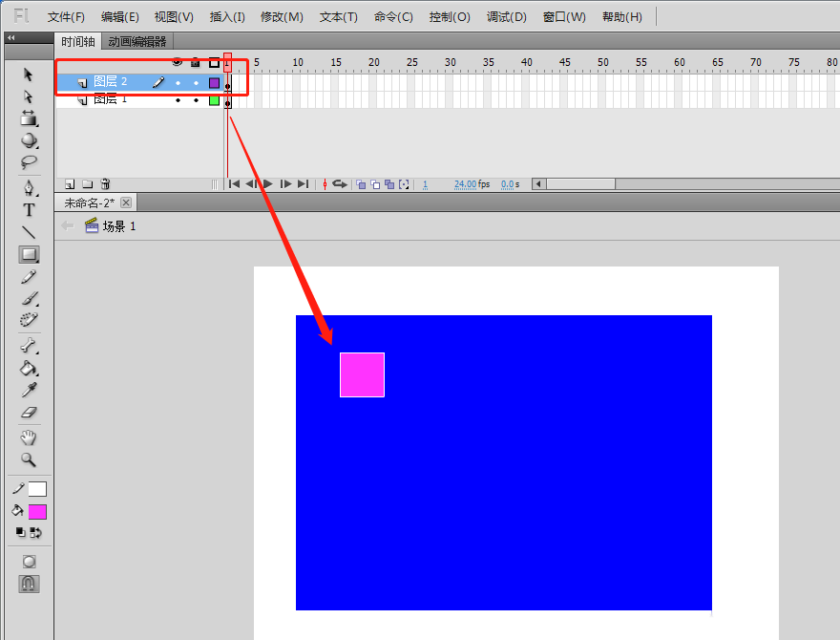Delete the selected layer with trash icon
Screen dimensions: 840x640
click(x=105, y=183)
